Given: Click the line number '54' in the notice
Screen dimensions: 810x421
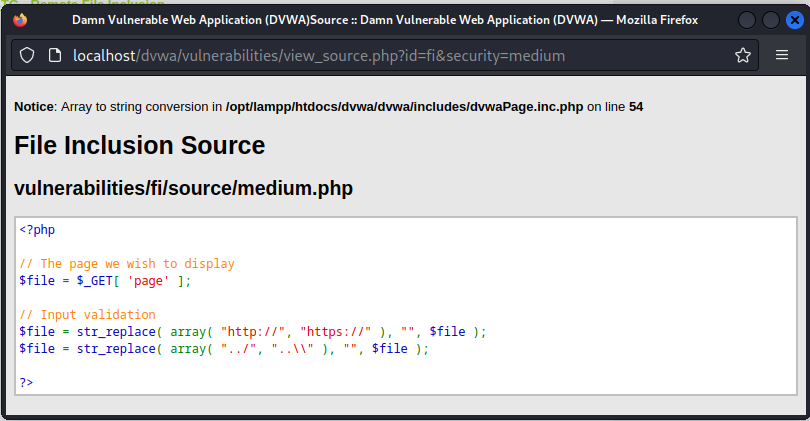Looking at the screenshot, I should click(636, 107).
